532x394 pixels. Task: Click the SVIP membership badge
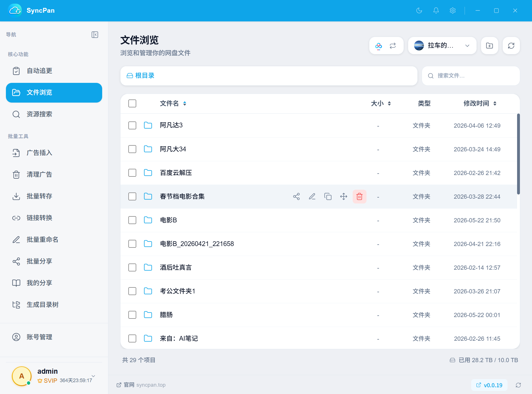tap(47, 381)
